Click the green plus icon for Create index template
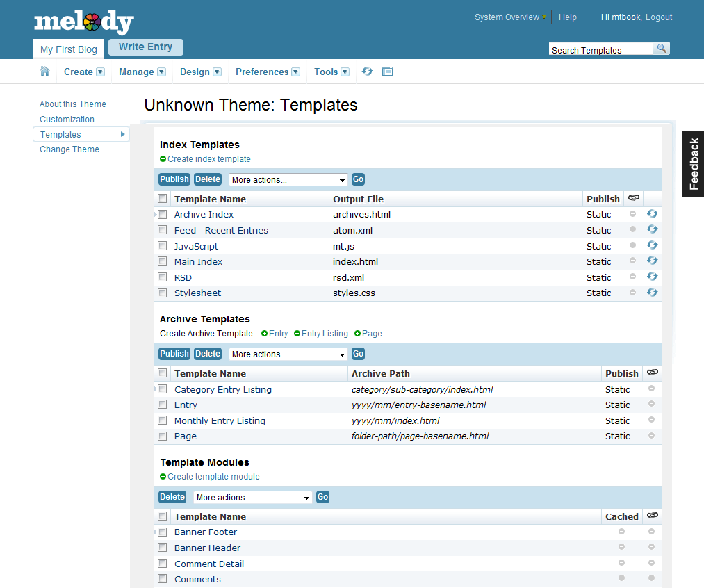The height and width of the screenshot is (588, 704). [163, 159]
